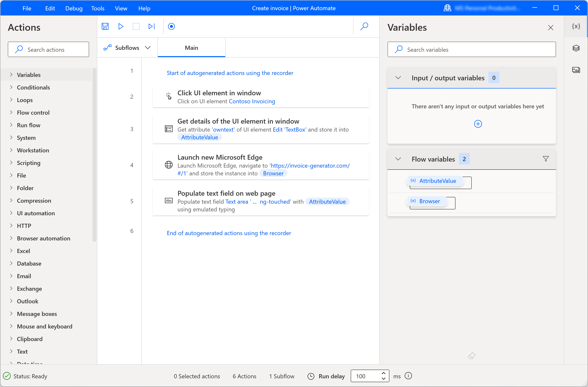Image resolution: width=588 pixels, height=387 pixels.
Task: Click the Tools menu item
Action: click(97, 8)
